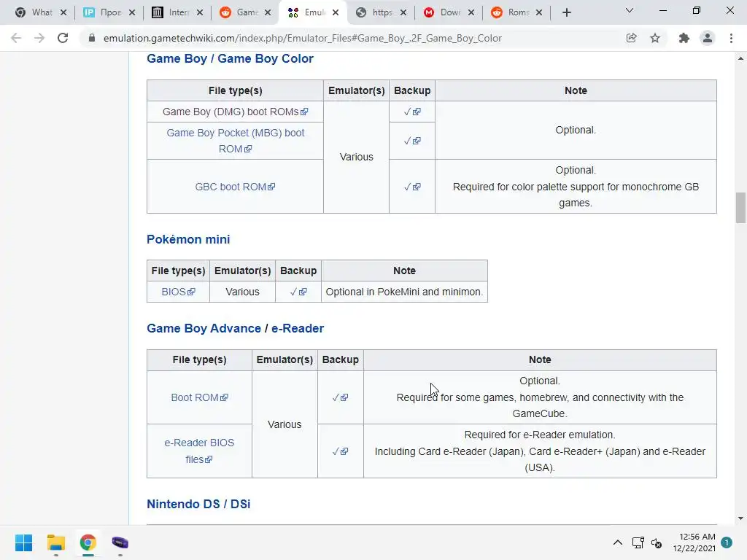The height and width of the screenshot is (560, 747).
Task: Open tab search chevron
Action: click(630, 10)
